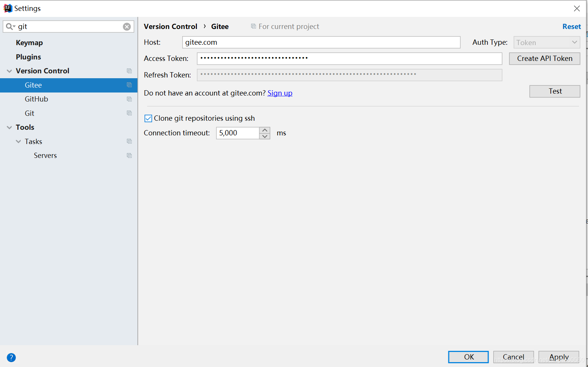Collapse the Tasks tree node
588x367 pixels.
tap(18, 141)
